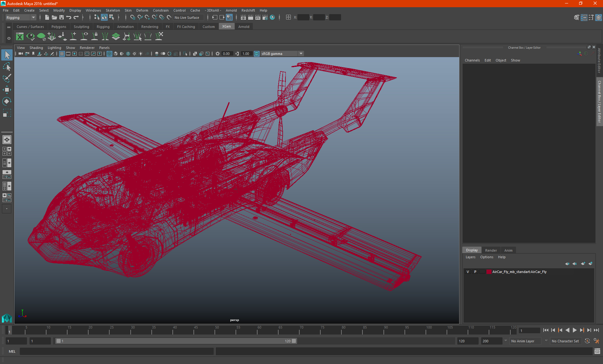Screen dimensions: 603x364
Task: Expand the sRGB gamma dropdown
Action: click(301, 54)
